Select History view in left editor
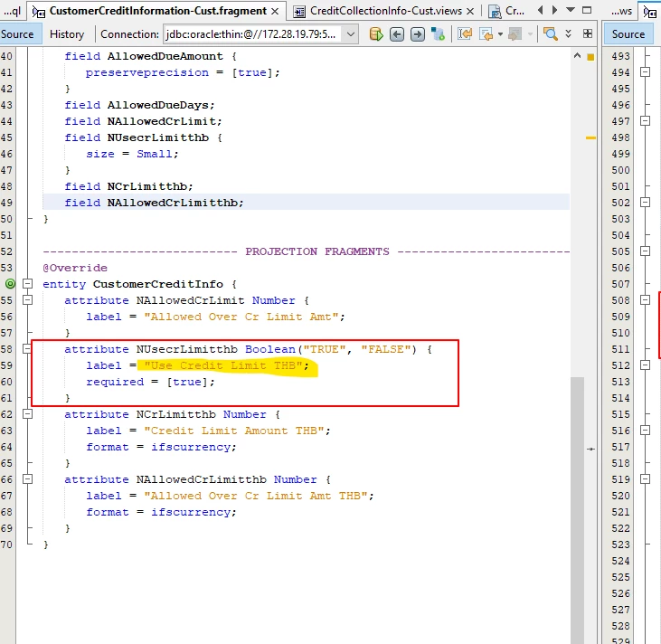Screen dimensions: 661x644 (x=67, y=34)
